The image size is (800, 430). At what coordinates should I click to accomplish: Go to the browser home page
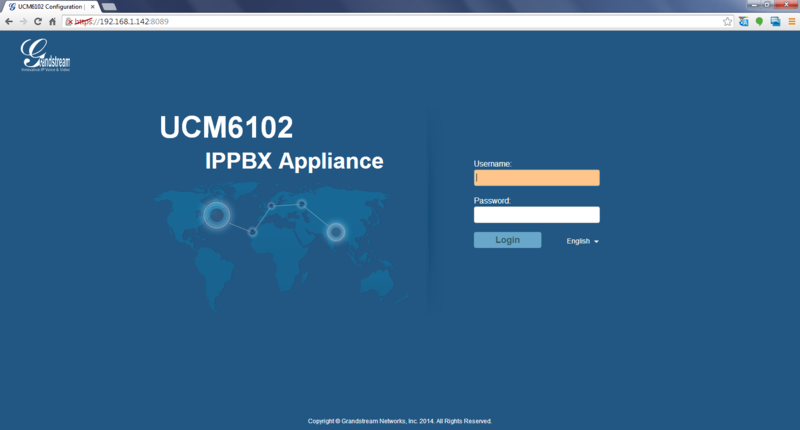coord(52,21)
